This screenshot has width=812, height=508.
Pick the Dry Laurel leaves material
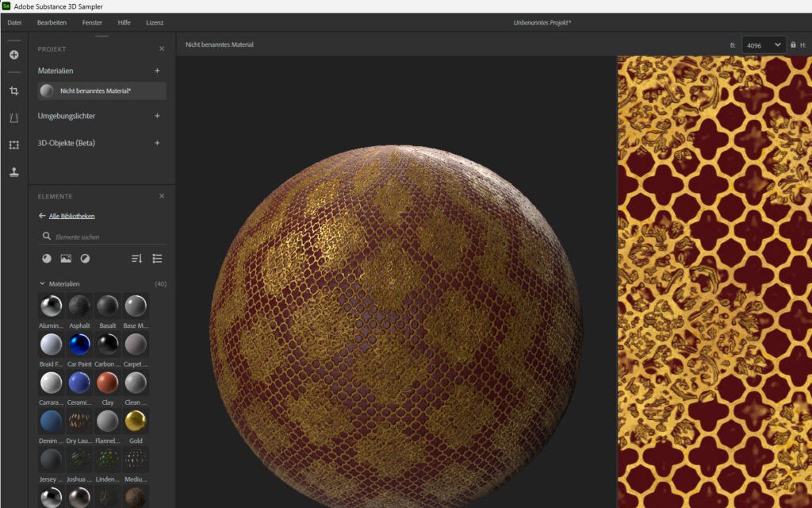(x=79, y=421)
